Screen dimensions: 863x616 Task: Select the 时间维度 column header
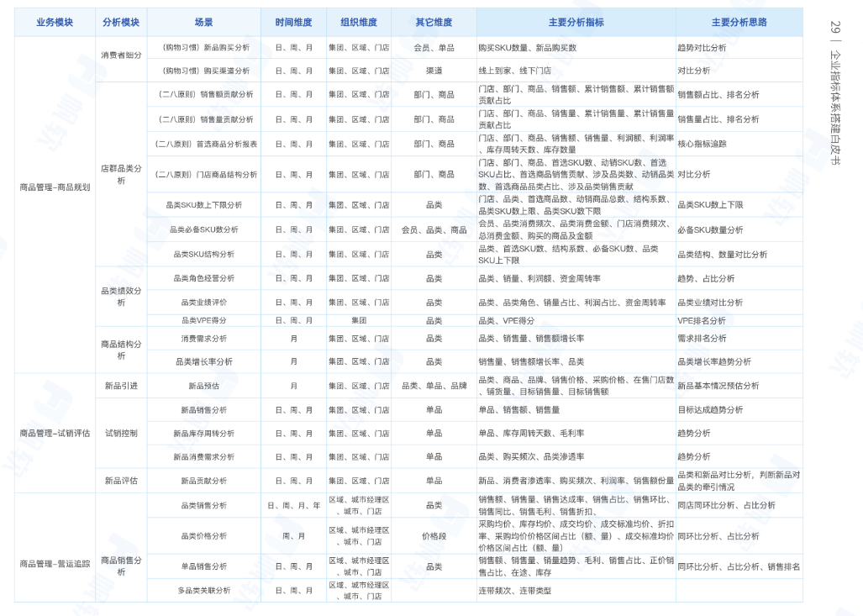coord(294,23)
